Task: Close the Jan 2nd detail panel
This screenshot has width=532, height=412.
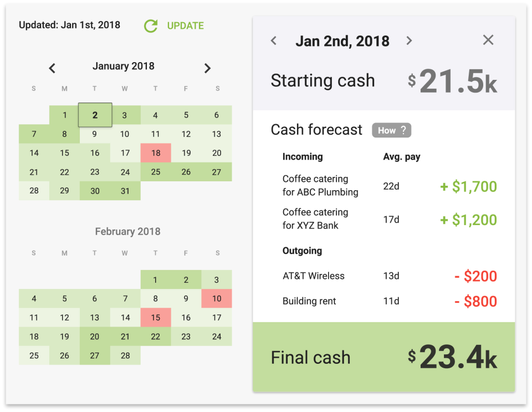Action: (488, 40)
